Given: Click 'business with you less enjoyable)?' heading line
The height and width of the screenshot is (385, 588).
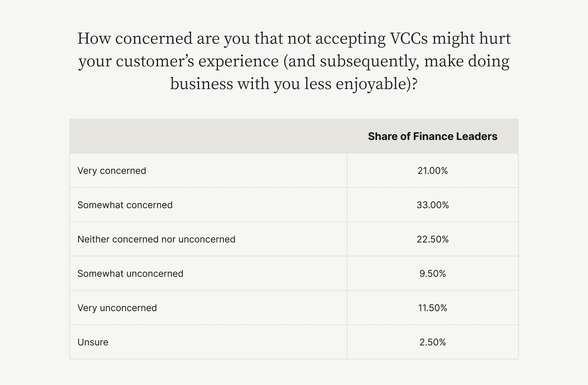Looking at the screenshot, I should point(294,84).
